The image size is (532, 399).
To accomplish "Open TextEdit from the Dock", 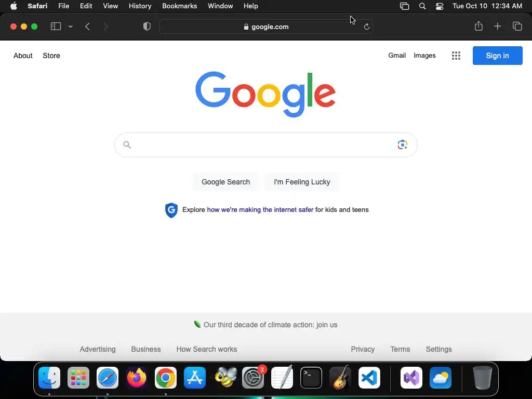I will [x=282, y=378].
